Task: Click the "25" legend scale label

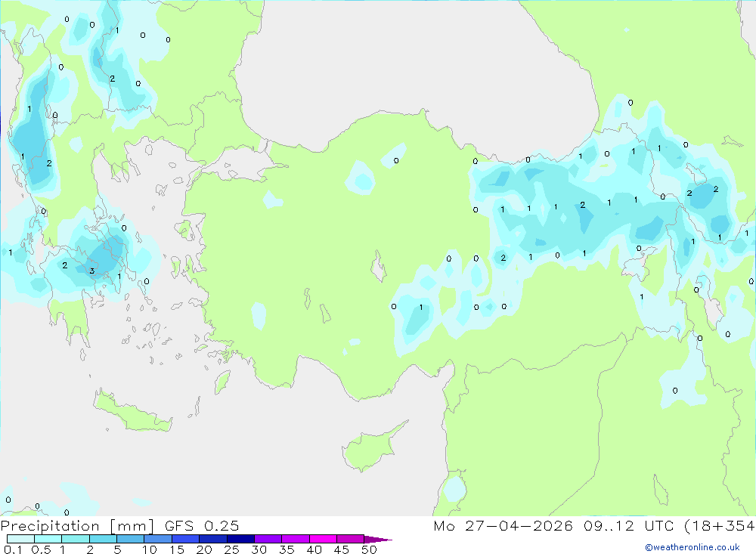Action: point(231,549)
